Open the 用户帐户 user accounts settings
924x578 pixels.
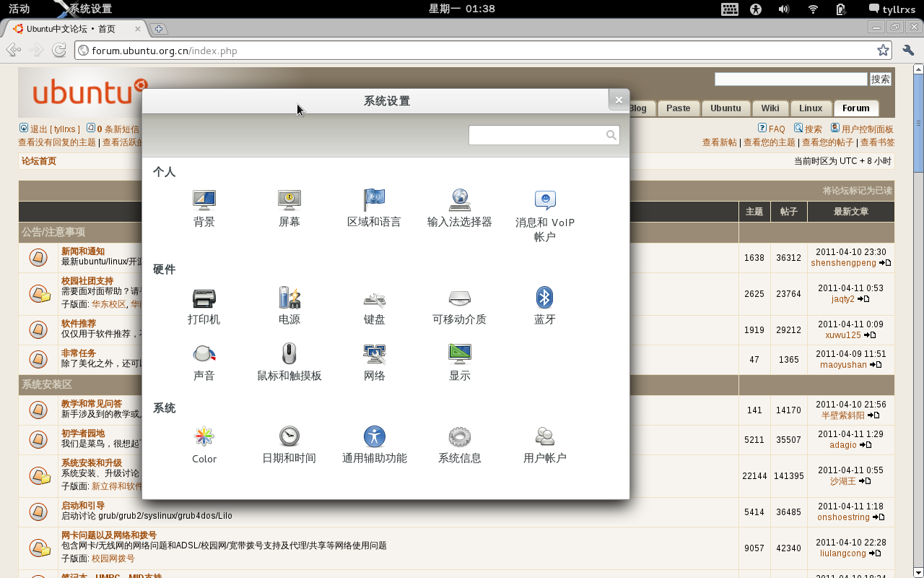(x=545, y=445)
